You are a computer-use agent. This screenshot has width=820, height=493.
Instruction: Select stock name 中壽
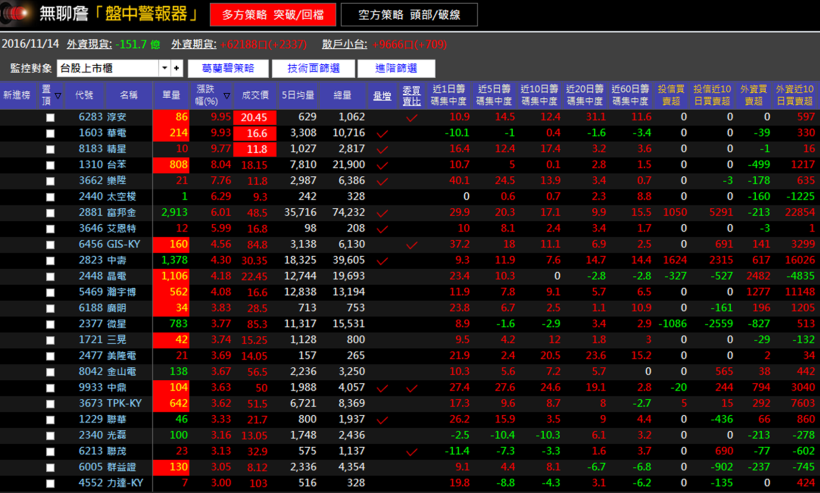point(117,260)
